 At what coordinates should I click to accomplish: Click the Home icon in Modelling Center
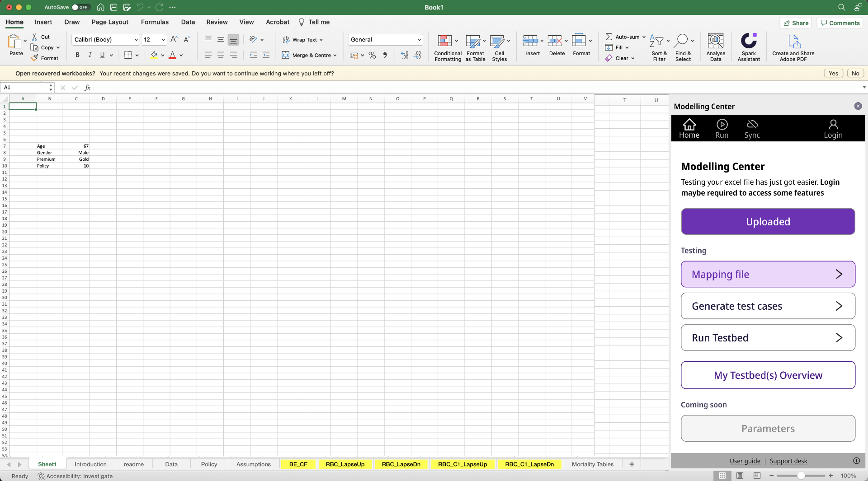[689, 124]
